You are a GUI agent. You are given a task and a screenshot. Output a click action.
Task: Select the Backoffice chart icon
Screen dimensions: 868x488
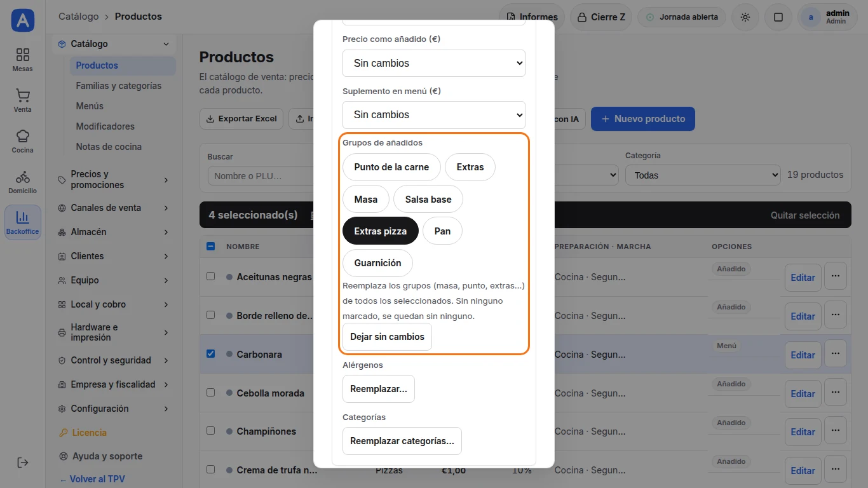tap(22, 222)
